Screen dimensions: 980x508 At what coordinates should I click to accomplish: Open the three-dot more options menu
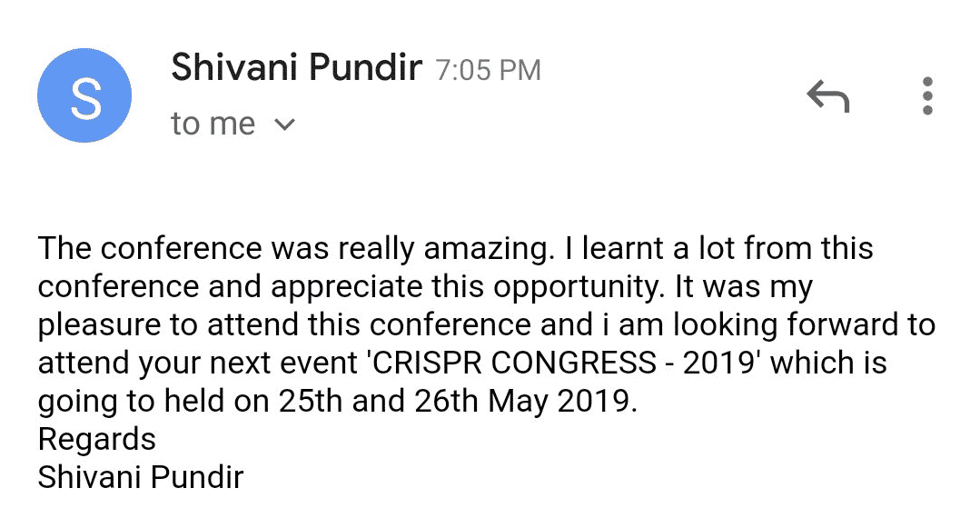click(927, 95)
